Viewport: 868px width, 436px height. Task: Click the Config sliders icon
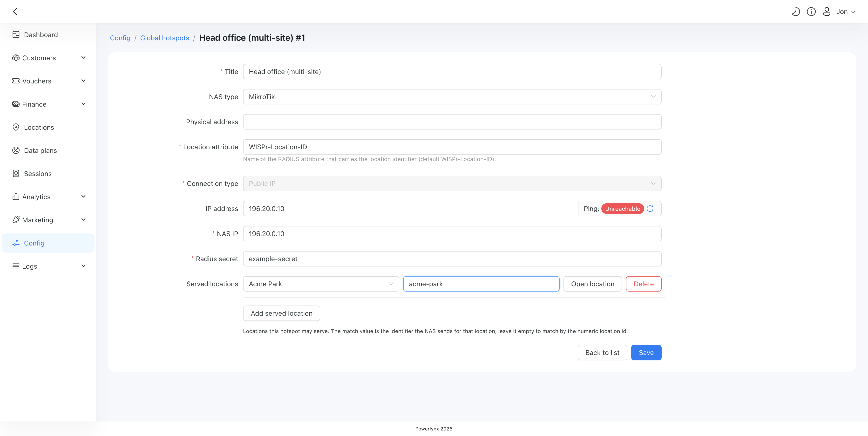point(16,243)
